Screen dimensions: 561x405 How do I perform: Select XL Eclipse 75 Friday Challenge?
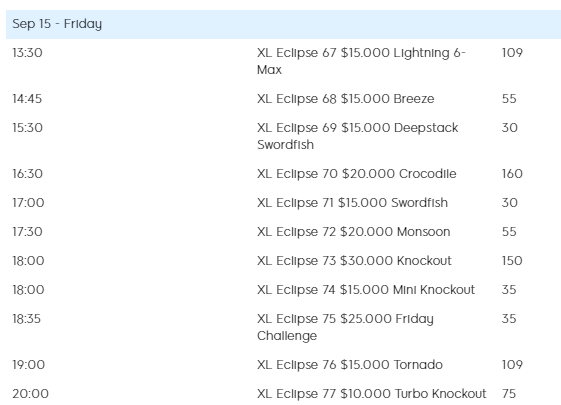(x=345, y=327)
